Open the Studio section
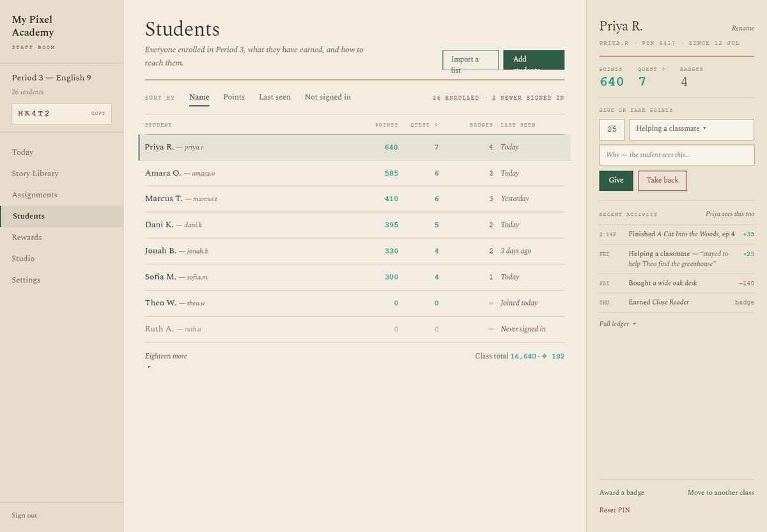This screenshot has height=532, width=767. click(61, 259)
